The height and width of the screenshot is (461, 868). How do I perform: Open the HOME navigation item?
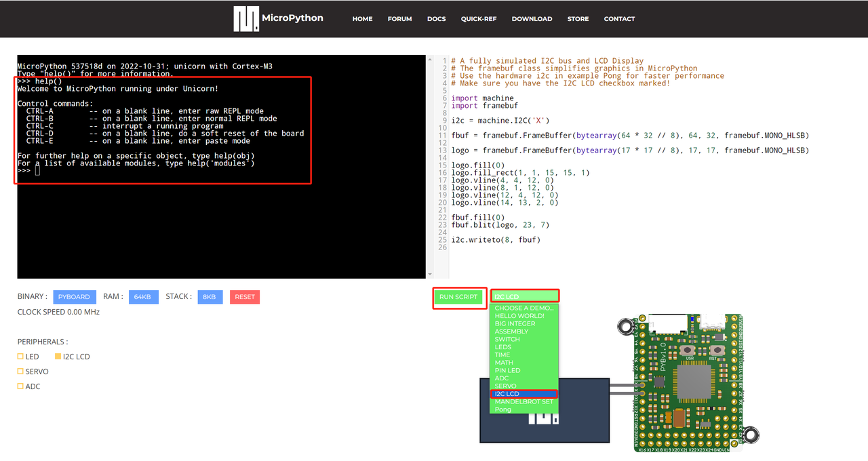(362, 19)
